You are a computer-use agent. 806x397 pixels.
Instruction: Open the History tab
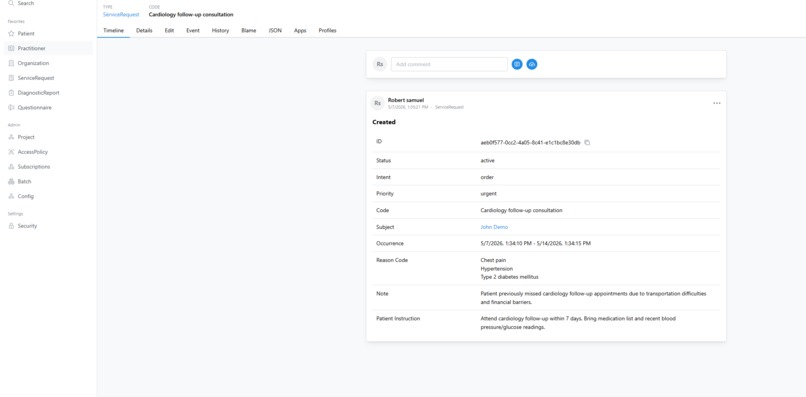click(x=221, y=30)
